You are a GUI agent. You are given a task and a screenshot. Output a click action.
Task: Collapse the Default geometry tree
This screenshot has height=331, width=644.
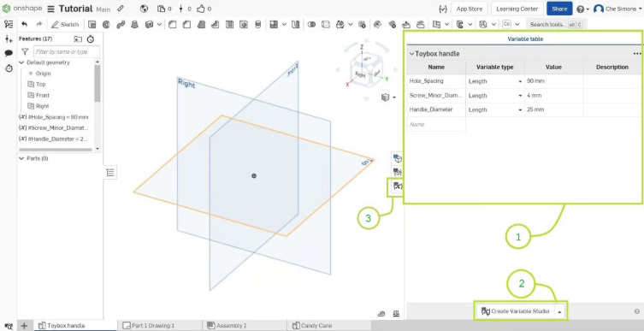click(x=21, y=62)
